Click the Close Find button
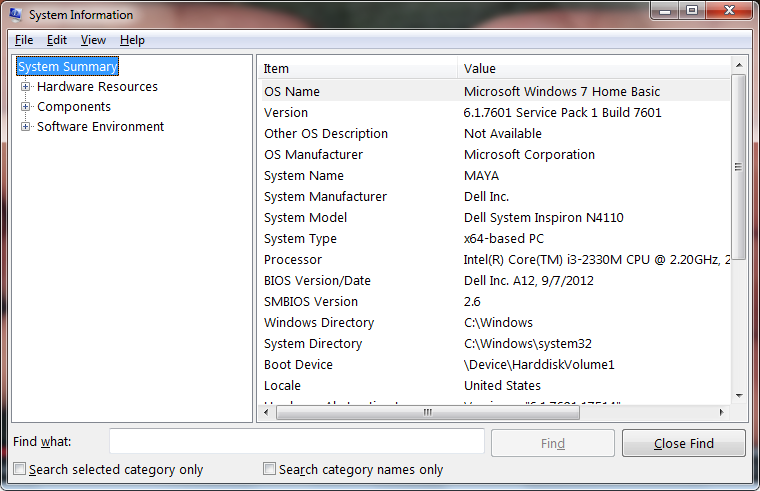 [683, 443]
